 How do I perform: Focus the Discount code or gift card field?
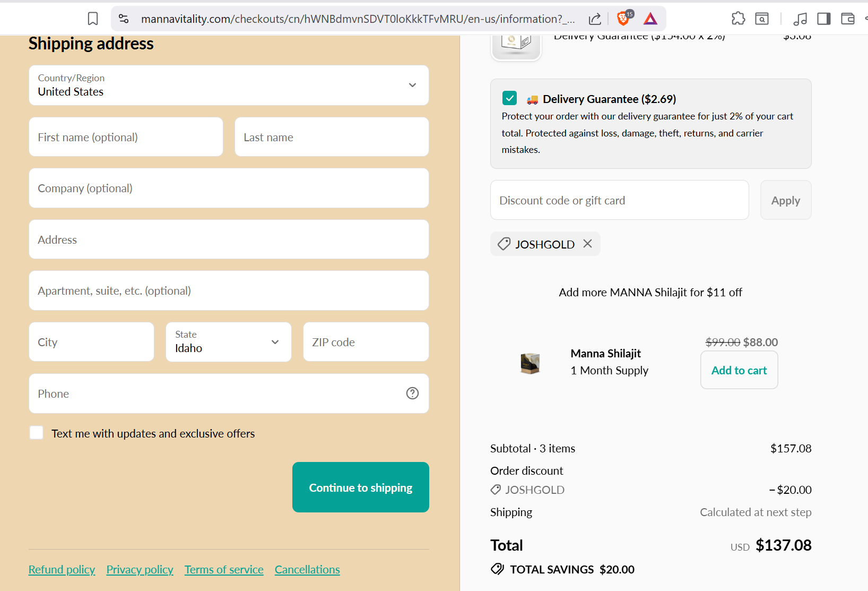(620, 200)
